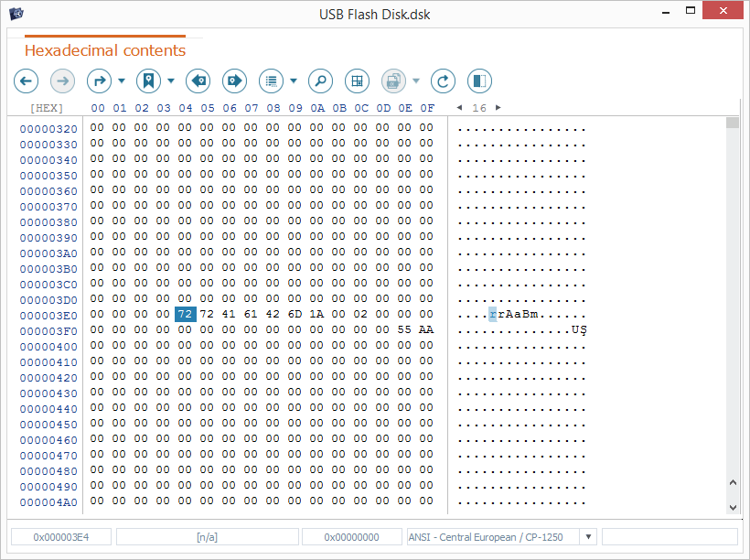Click the 0x00000000 value field
Screen dimensions: 750x560
(351, 537)
